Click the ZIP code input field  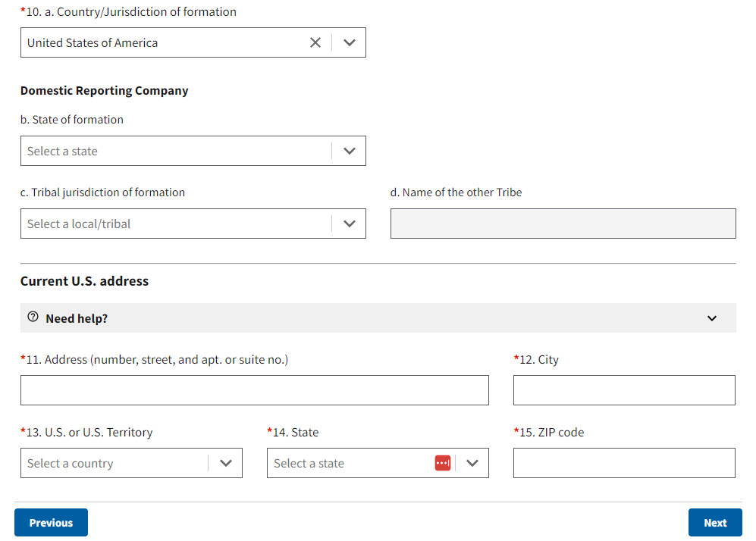[x=623, y=463]
